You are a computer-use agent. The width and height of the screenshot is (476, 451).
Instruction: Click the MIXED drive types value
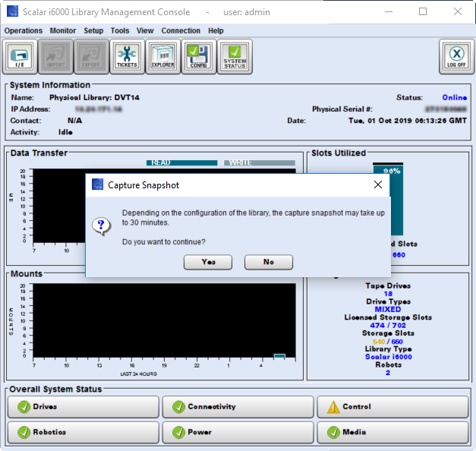pos(388,309)
